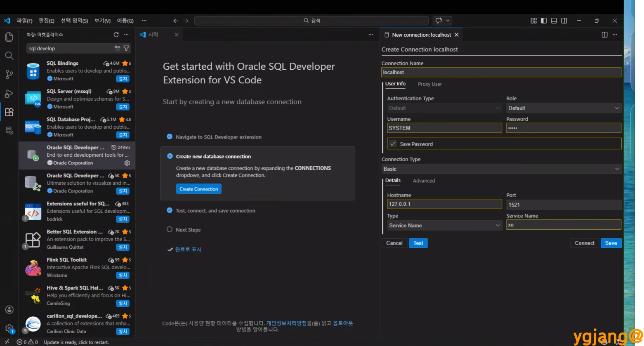Switch to the Advanced tab

(424, 181)
